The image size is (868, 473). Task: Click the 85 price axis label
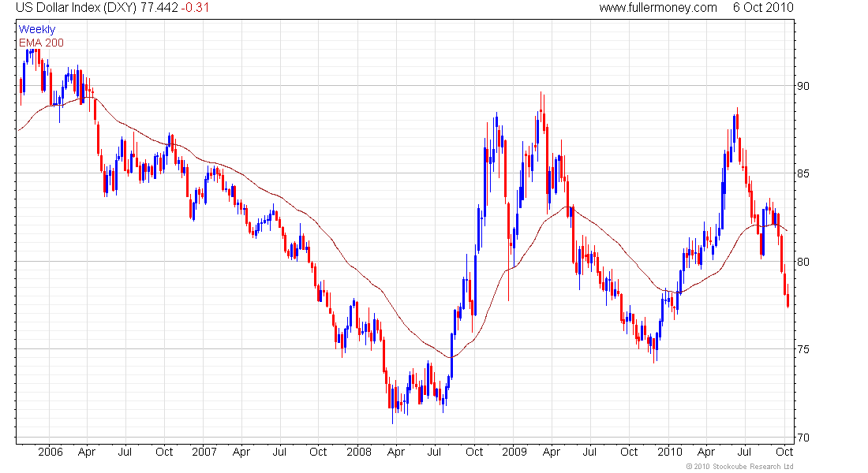tap(803, 173)
